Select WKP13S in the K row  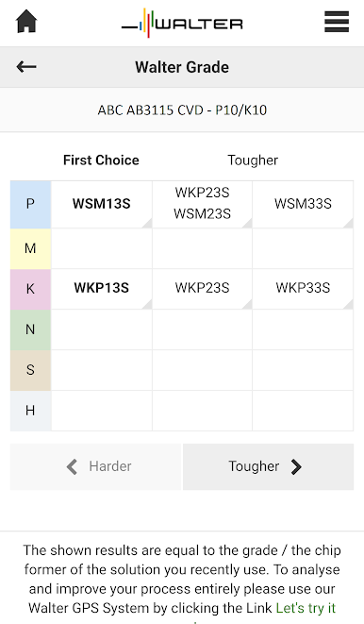[x=102, y=289]
